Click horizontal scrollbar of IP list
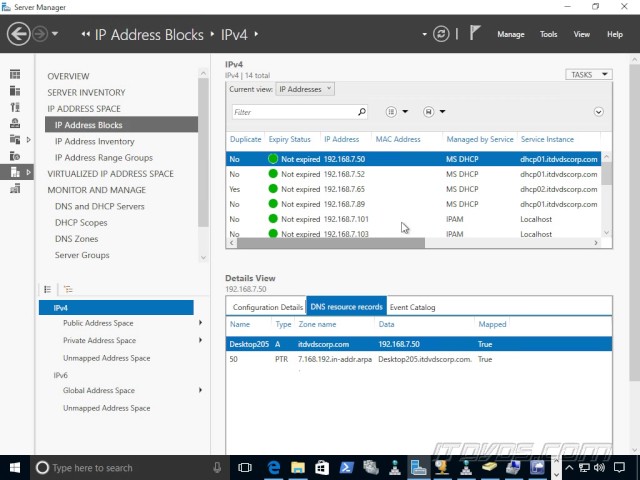 point(331,243)
